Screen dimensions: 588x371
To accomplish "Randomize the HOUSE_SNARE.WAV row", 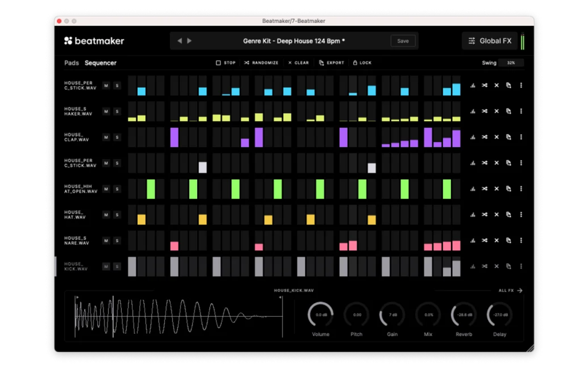I will point(485,240).
